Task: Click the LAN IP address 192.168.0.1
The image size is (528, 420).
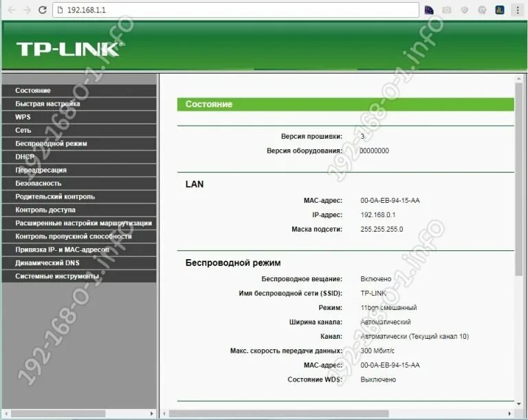Action: pos(378,215)
